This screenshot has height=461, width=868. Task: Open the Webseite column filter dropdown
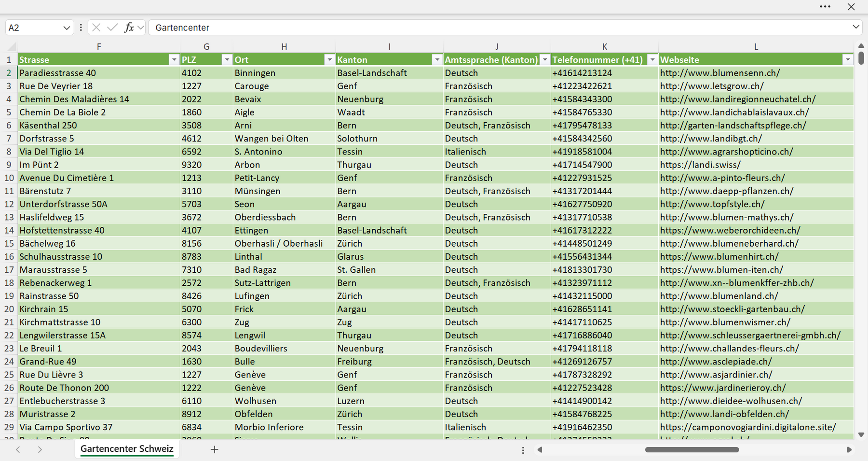(847, 59)
